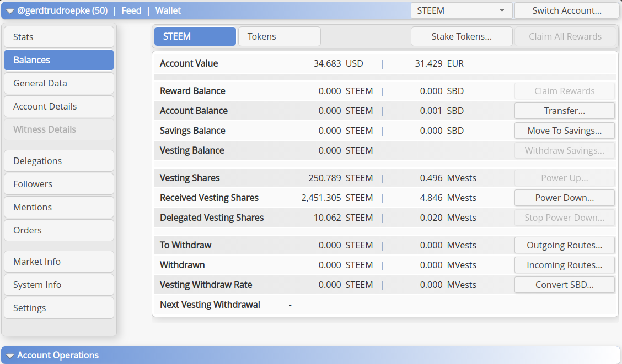Click Convert SBD button
622x364 pixels.
pos(565,285)
